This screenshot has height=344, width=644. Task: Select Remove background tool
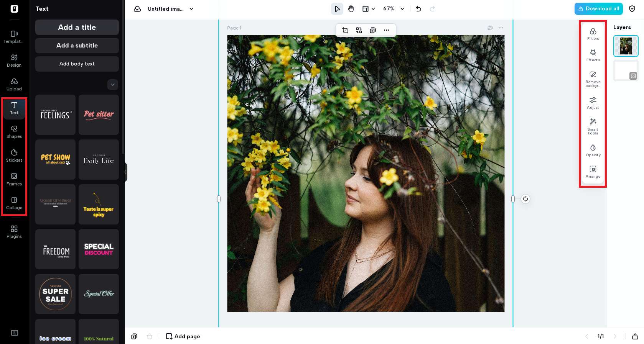(x=593, y=79)
